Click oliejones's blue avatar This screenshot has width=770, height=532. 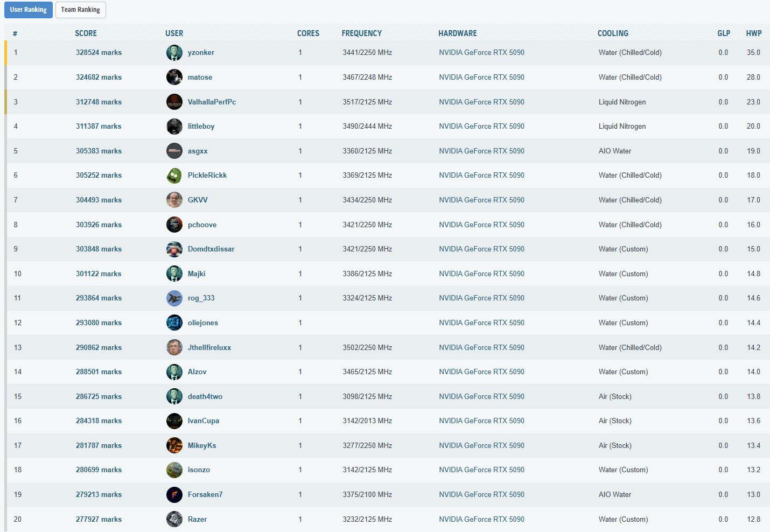pyautogui.click(x=174, y=323)
